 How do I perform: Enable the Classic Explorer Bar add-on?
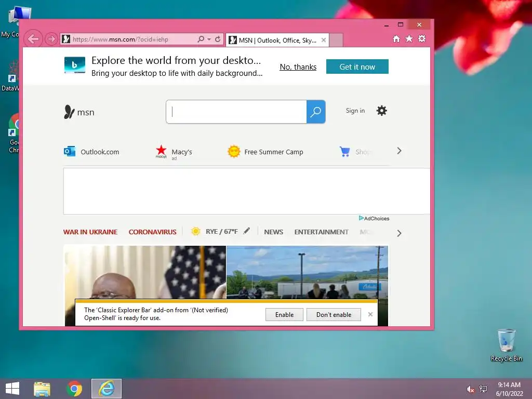point(284,314)
